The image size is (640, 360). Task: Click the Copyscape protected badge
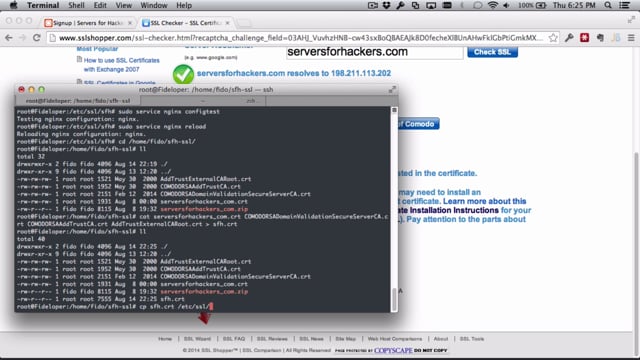391,350
